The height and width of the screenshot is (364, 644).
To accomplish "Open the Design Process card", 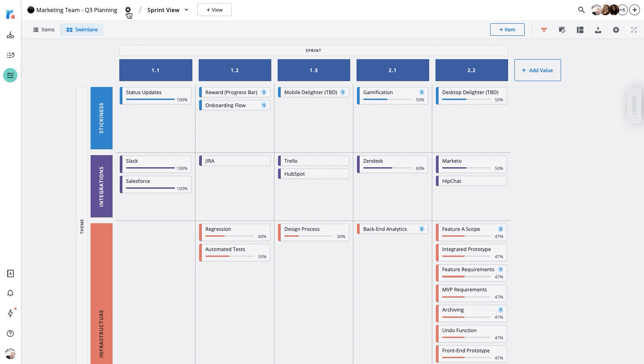I will coord(313,232).
